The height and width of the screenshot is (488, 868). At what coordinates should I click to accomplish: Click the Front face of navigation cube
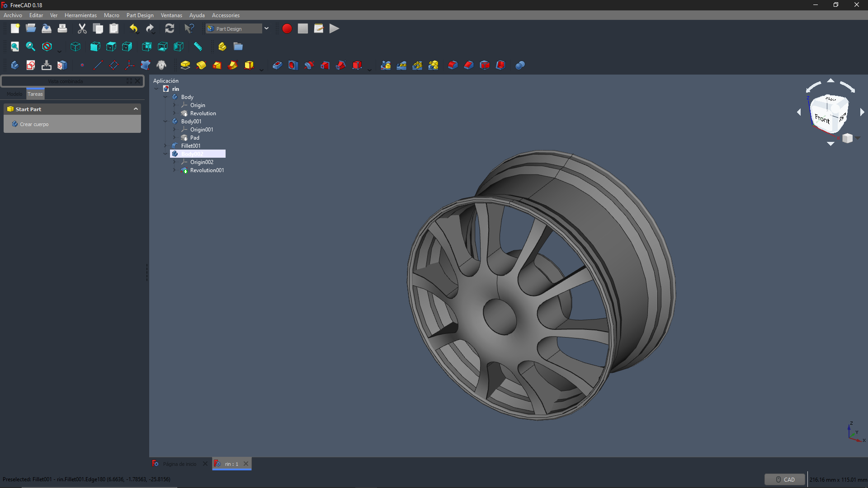click(x=822, y=119)
